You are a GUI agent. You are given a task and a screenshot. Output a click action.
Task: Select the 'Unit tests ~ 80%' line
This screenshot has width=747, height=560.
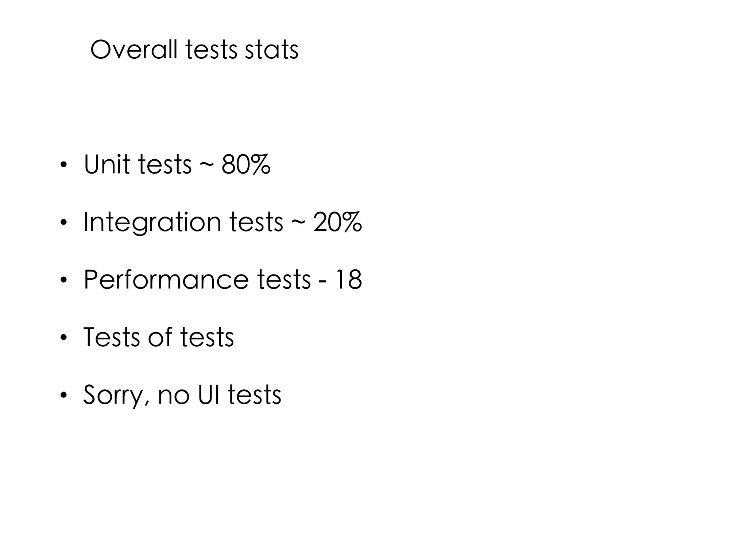tap(177, 164)
